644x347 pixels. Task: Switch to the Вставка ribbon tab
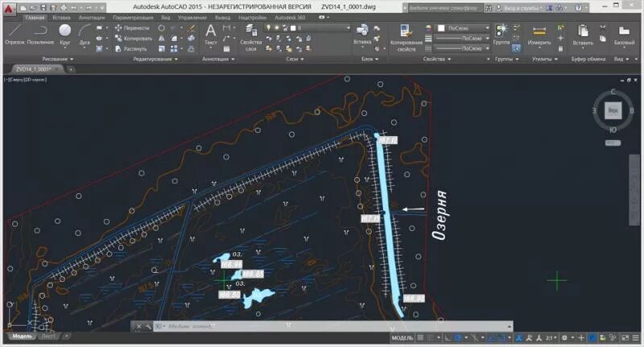click(x=61, y=18)
